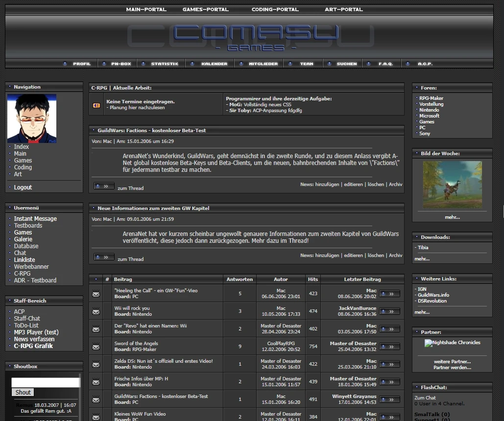This screenshot has height=421, width=504.
Task: Click Partner werden... link
Action: 452,367
